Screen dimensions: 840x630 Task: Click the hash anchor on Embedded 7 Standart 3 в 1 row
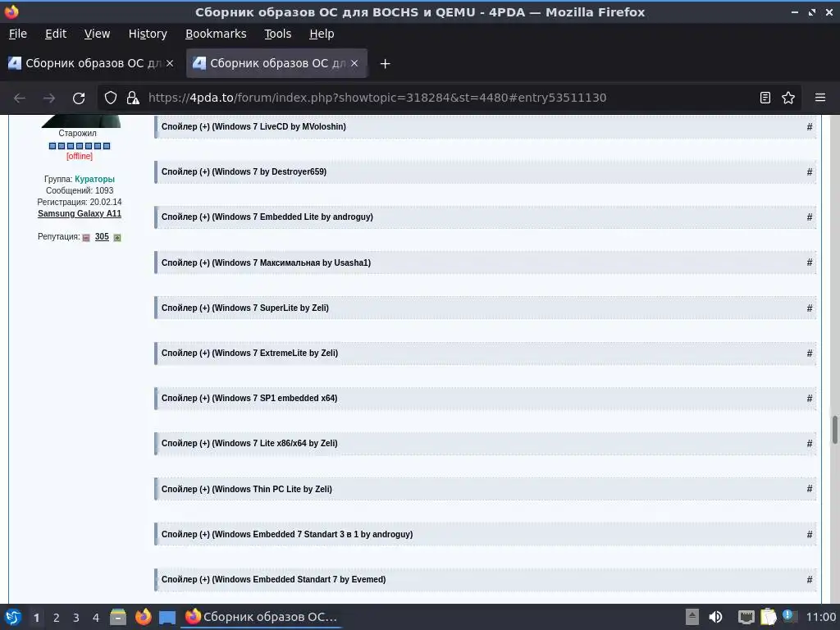[x=810, y=534]
